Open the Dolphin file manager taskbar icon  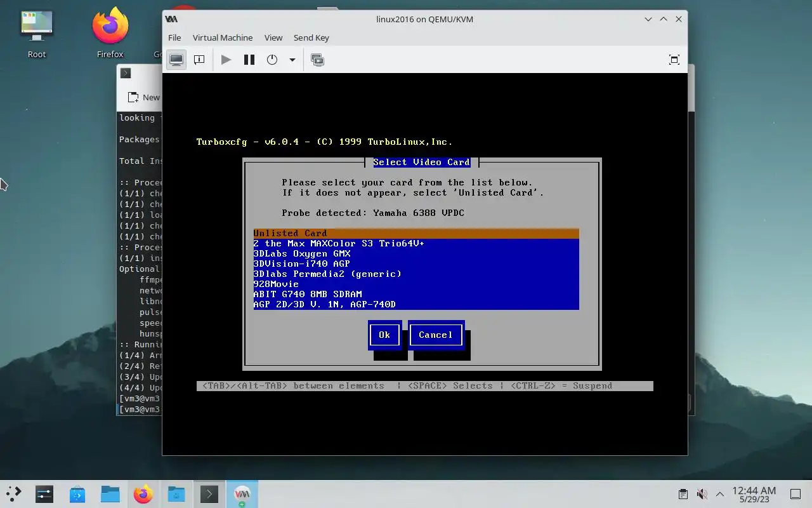[x=110, y=494]
